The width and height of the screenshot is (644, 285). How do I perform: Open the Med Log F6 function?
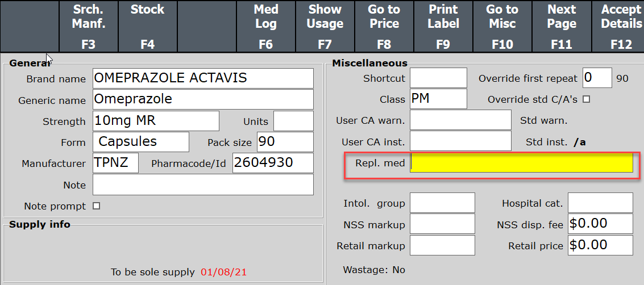265,26
